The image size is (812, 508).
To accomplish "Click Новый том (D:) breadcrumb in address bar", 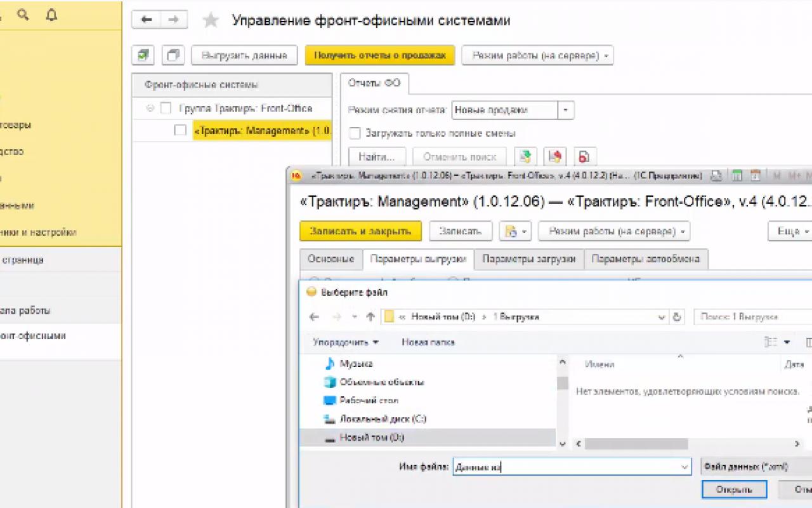I will coord(443,317).
